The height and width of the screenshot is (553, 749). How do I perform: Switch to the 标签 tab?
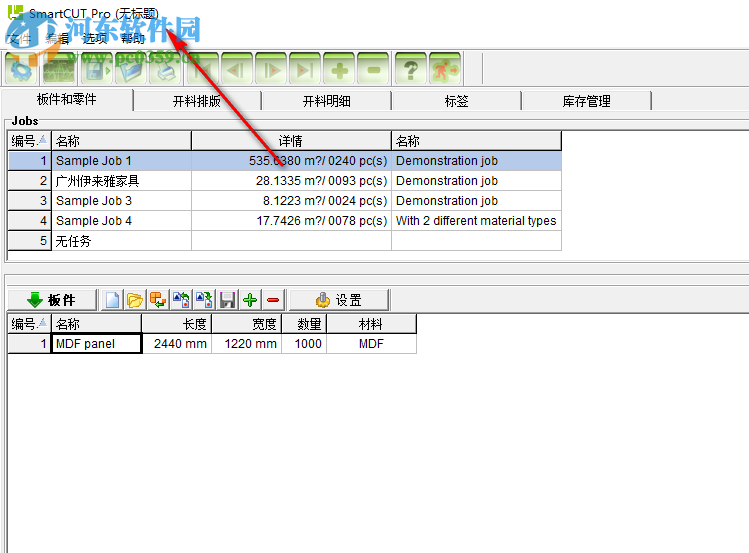pos(457,101)
